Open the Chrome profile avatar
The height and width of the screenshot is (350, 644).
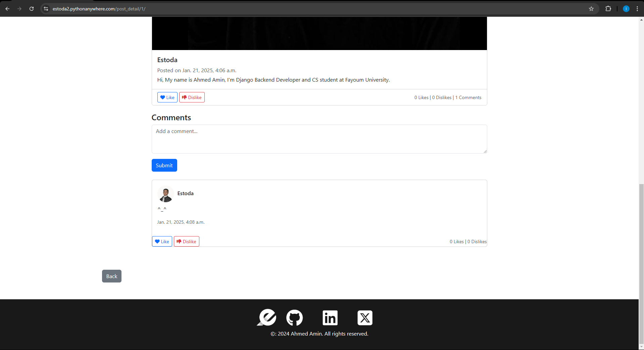pos(626,9)
